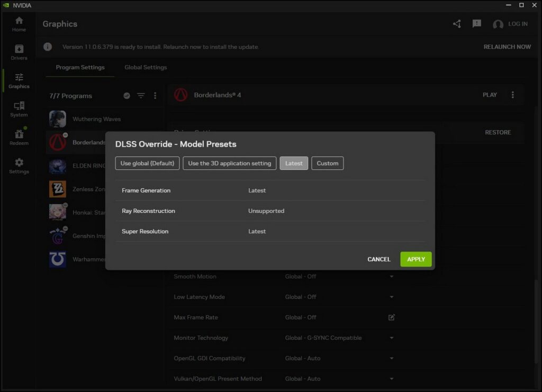Choose Use the 3D application setting
Viewport: 542px width, 392px height.
pos(229,163)
